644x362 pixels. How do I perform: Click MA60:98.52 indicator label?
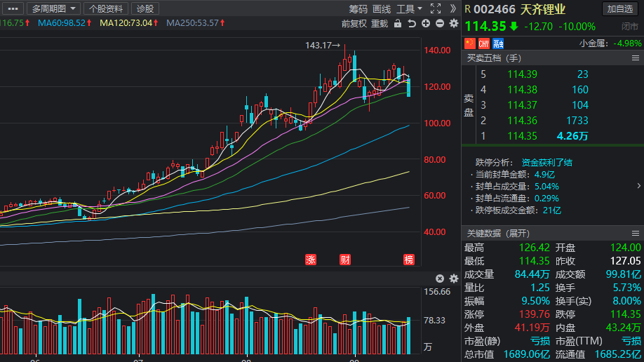[65, 23]
